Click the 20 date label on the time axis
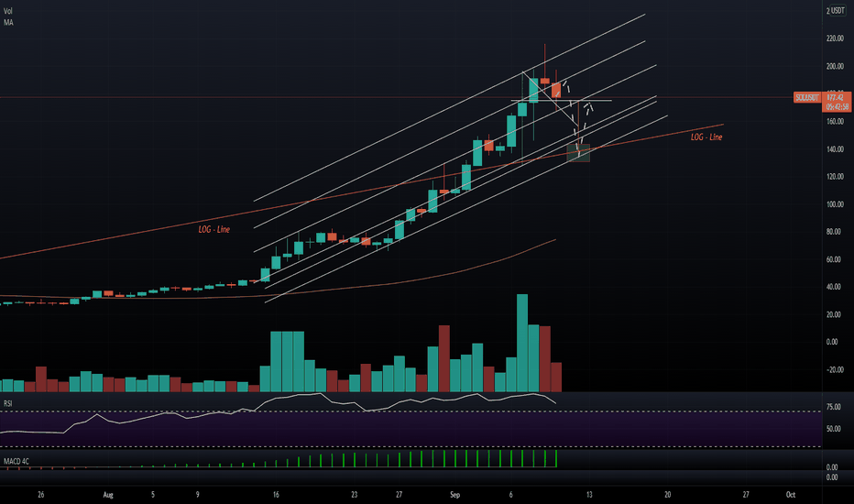This screenshot has height=504, width=854. [667, 495]
